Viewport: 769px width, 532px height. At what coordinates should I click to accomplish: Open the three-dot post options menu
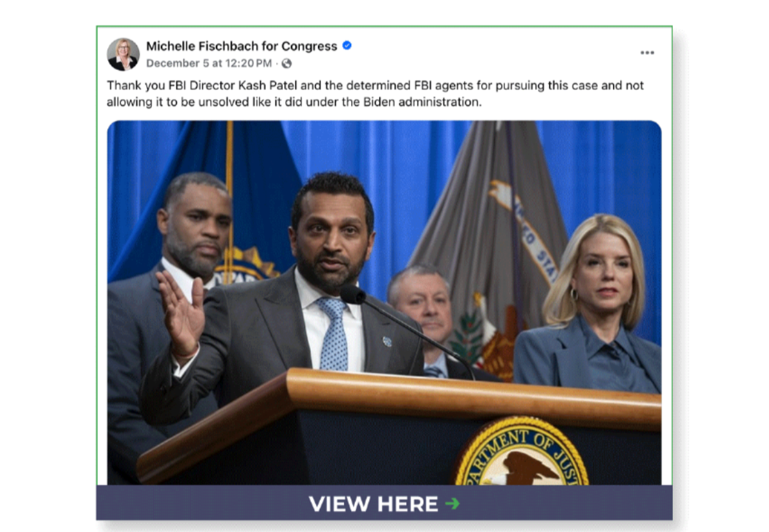click(x=647, y=53)
